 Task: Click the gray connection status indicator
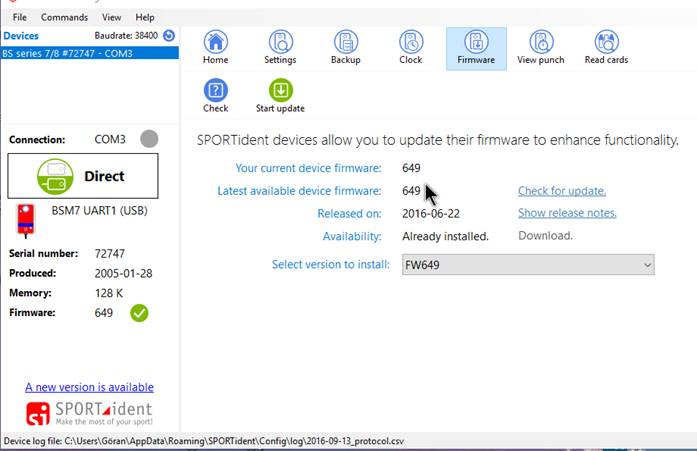click(x=149, y=139)
